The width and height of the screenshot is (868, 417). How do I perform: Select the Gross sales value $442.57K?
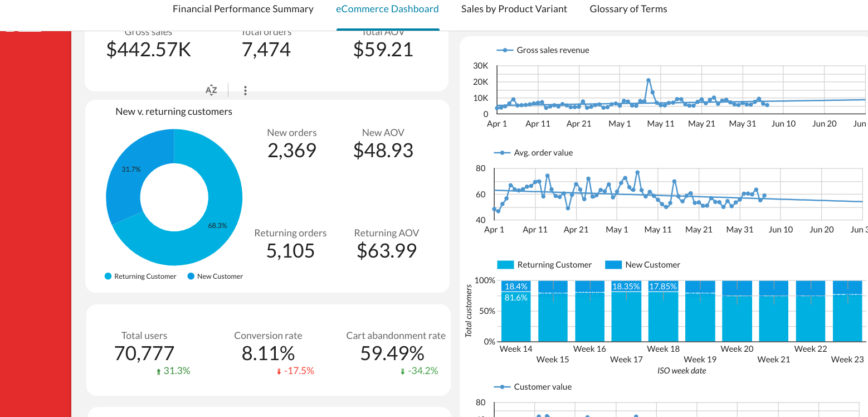tap(149, 50)
